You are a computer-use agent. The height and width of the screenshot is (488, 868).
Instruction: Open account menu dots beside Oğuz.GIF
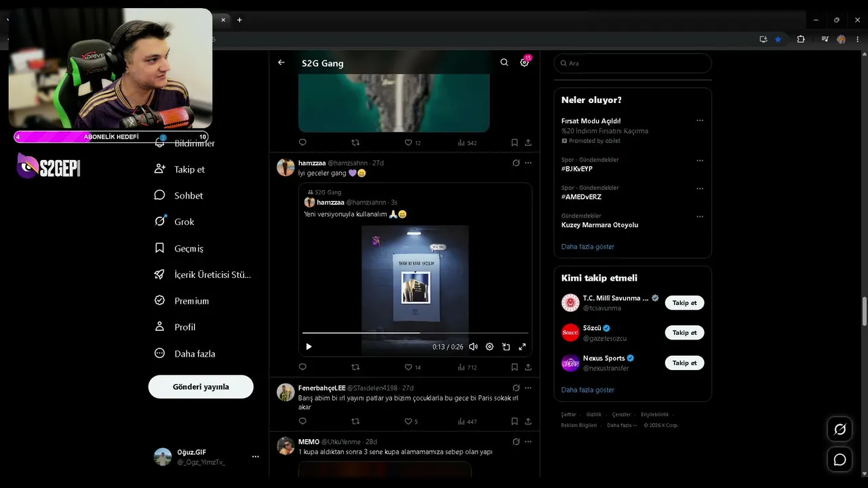[x=256, y=457]
